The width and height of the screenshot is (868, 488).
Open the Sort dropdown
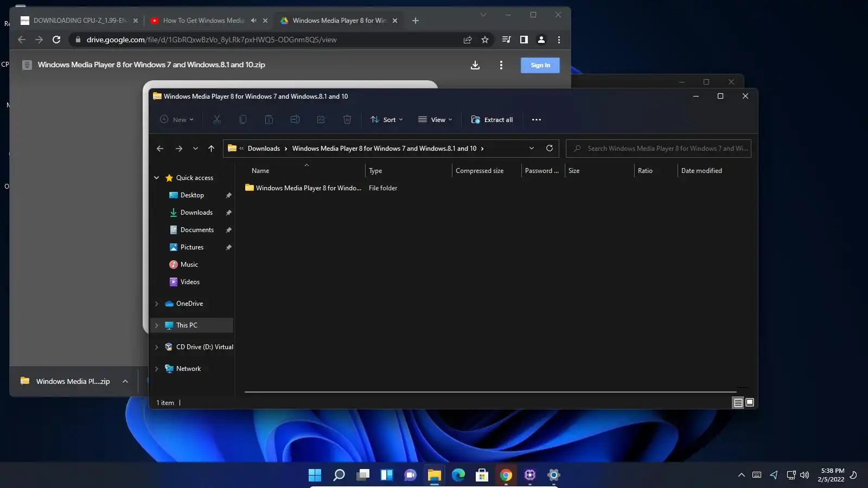point(387,120)
